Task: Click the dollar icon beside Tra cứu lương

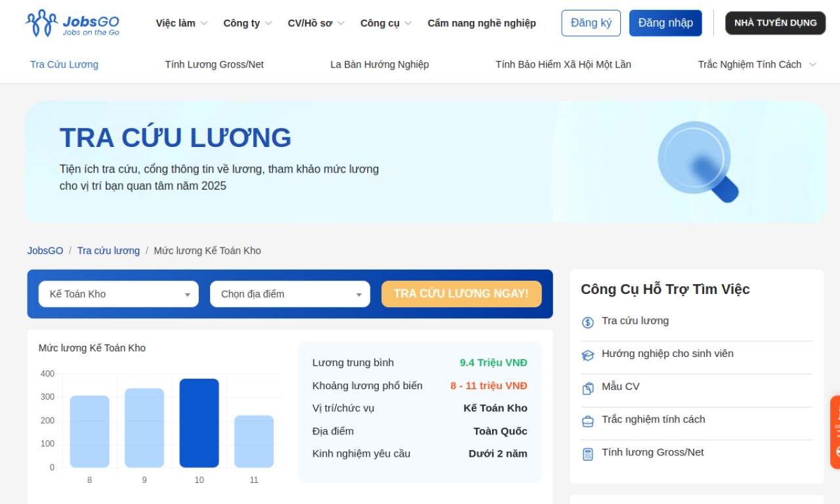Action: point(588,322)
